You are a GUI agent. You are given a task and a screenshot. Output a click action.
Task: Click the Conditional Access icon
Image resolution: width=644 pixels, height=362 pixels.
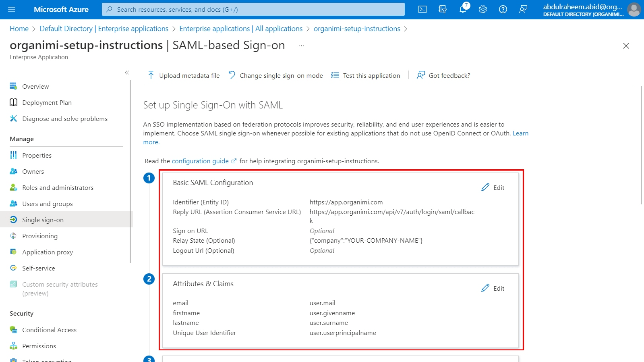coord(13,329)
